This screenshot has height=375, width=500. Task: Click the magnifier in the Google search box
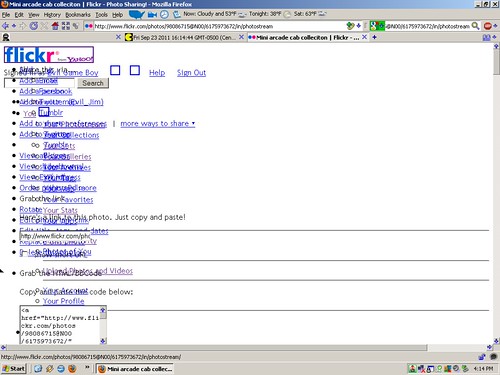tap(475, 26)
